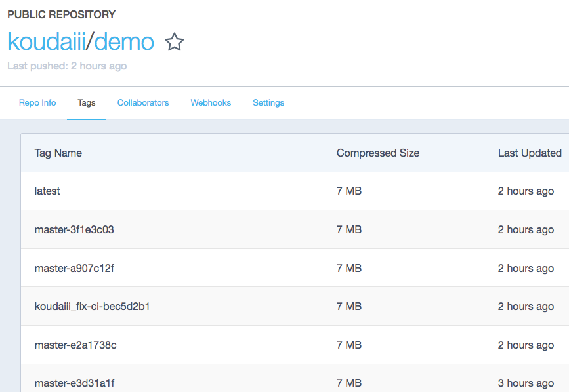Click the 3 hours ago timestamp
This screenshot has height=392, width=569.
[526, 383]
